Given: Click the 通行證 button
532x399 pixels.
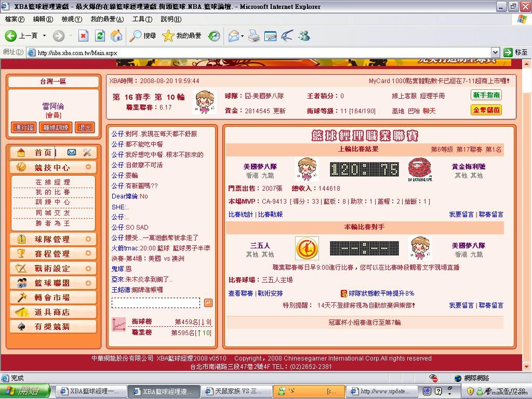Looking at the screenshot, I should coord(24,128).
